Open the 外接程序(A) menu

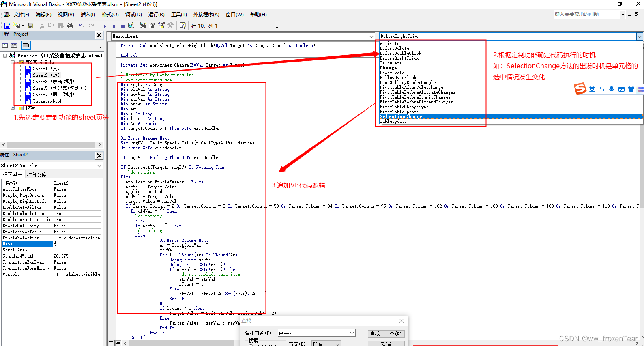tap(206, 15)
